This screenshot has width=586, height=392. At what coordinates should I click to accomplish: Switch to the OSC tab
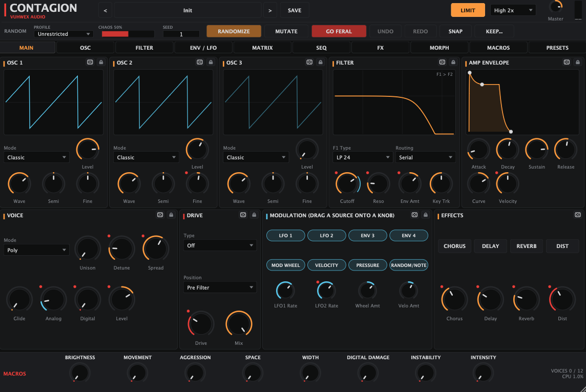(x=85, y=48)
